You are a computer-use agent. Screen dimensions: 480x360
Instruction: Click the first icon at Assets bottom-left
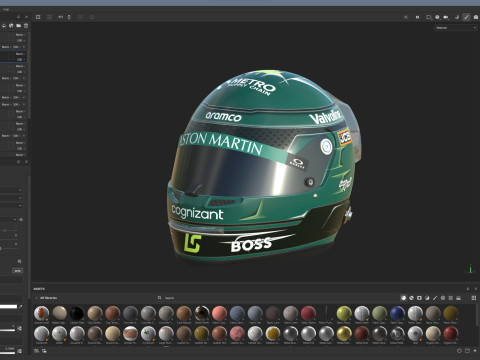point(37,351)
